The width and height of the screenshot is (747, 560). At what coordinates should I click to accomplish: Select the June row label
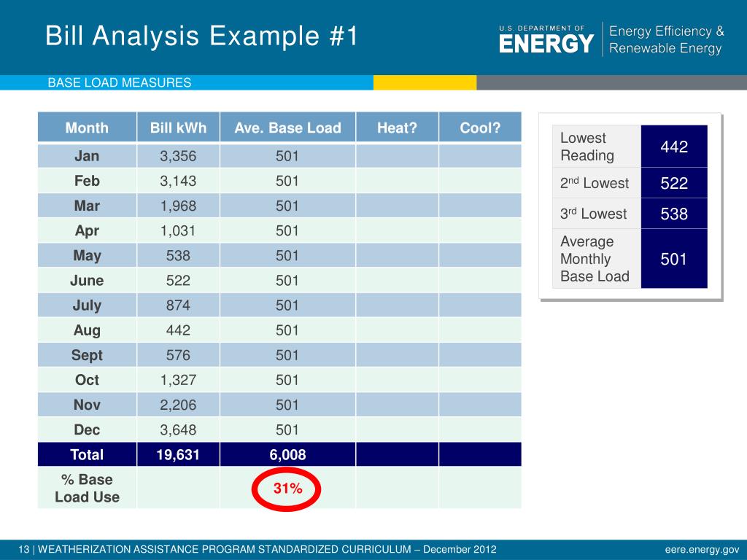(87, 281)
